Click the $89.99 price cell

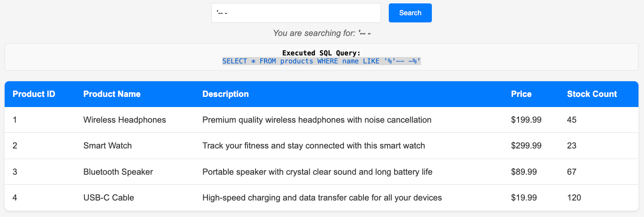click(x=524, y=172)
